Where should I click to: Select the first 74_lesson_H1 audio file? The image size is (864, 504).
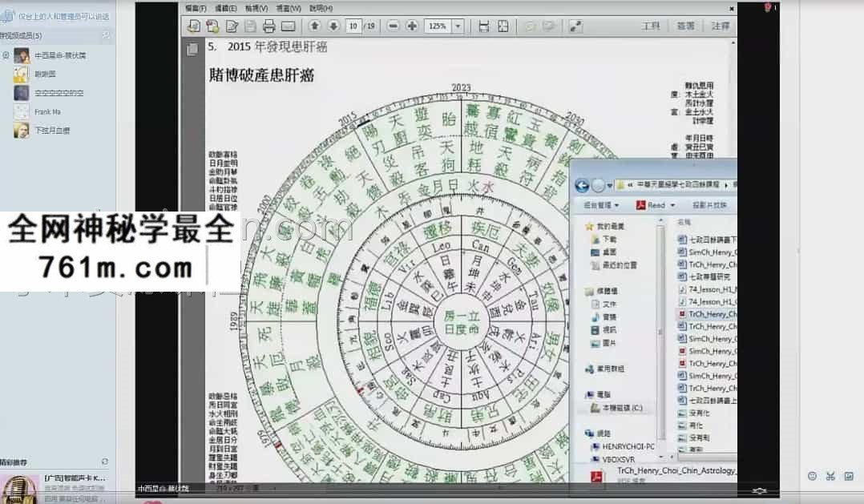707,288
